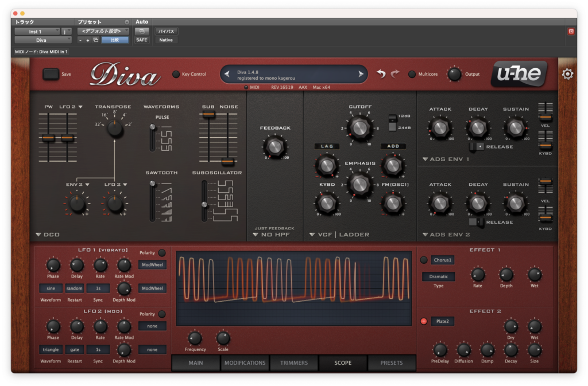Switch to the PRESETS tab

tap(391, 363)
